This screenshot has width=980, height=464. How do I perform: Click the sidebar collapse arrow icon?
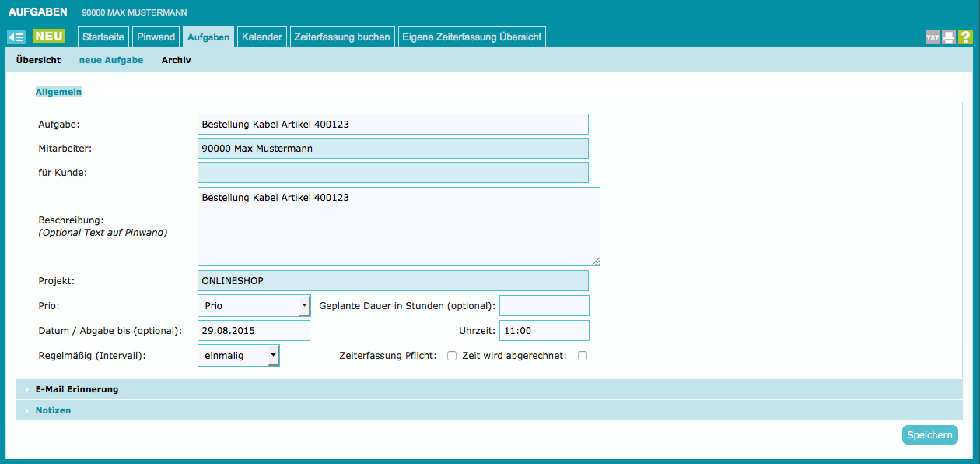16,37
